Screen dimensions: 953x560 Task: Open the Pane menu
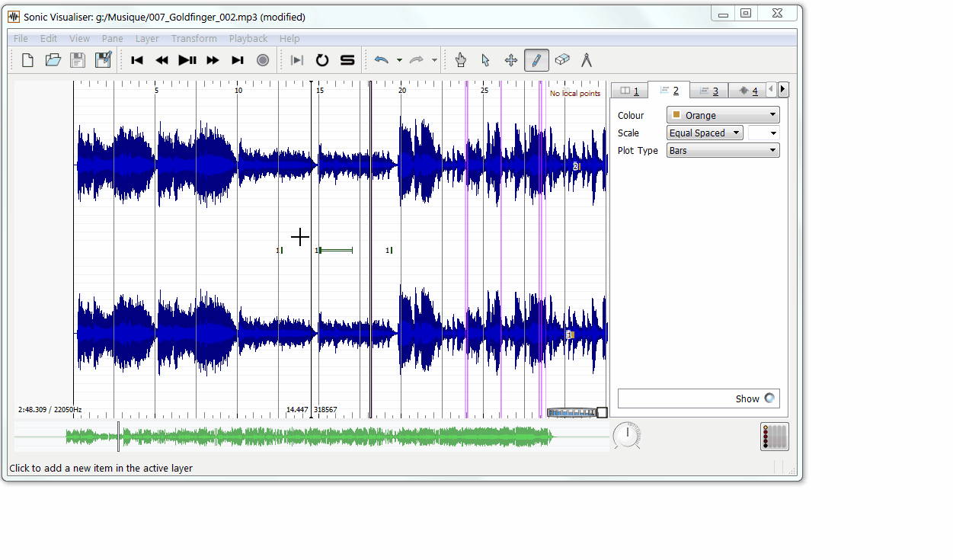(112, 38)
